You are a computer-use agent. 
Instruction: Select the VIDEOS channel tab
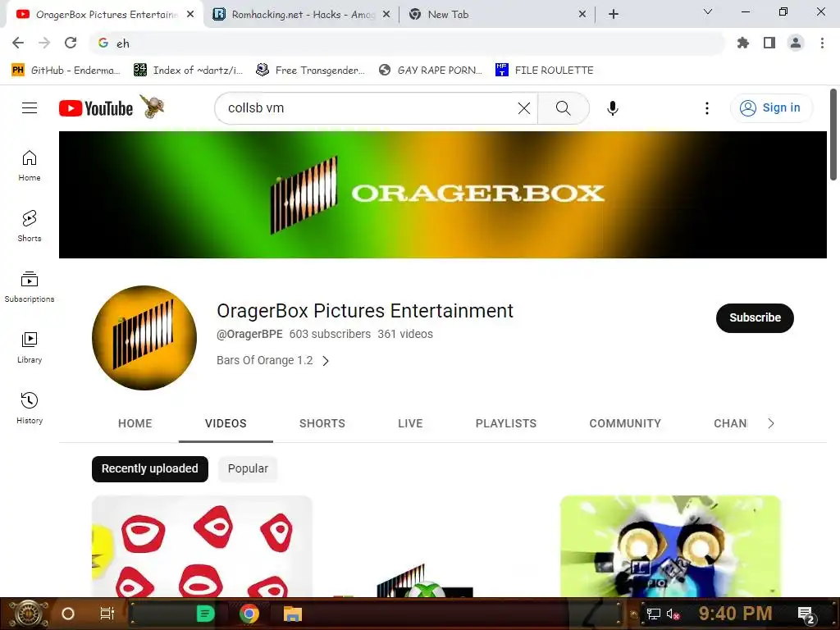(226, 423)
